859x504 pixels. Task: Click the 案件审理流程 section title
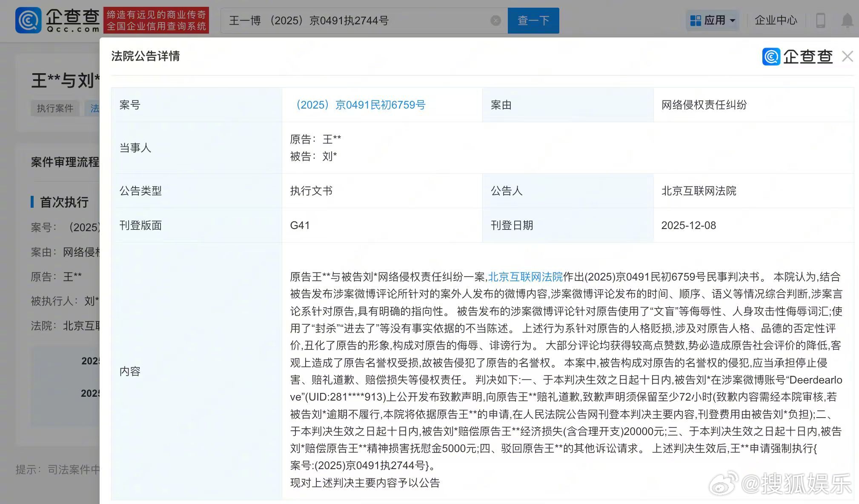pyautogui.click(x=65, y=162)
